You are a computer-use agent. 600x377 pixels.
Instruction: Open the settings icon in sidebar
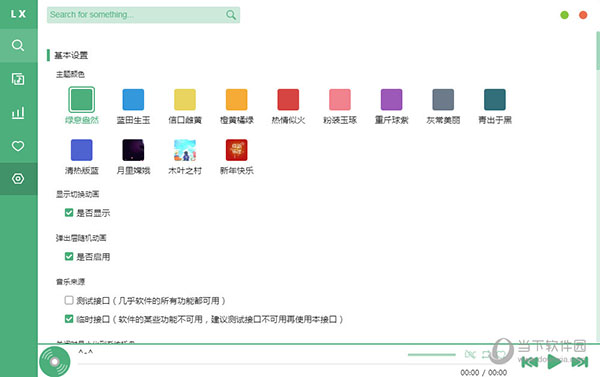[18, 179]
